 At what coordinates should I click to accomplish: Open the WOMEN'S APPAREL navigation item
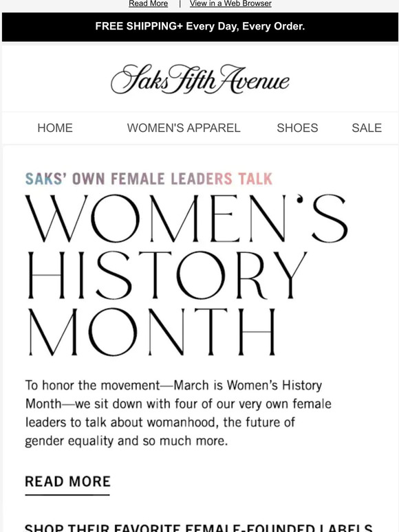(184, 128)
